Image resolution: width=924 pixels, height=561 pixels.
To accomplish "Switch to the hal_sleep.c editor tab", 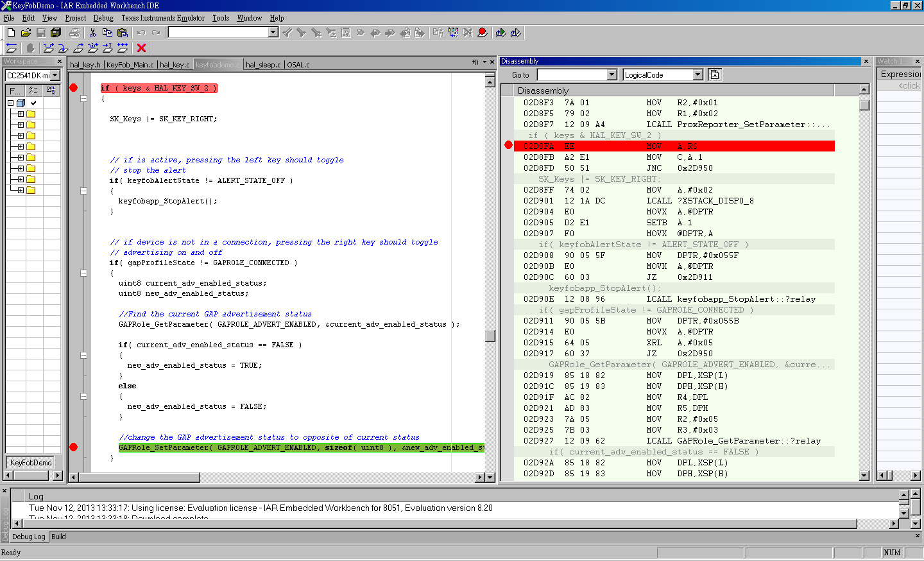I will [263, 65].
